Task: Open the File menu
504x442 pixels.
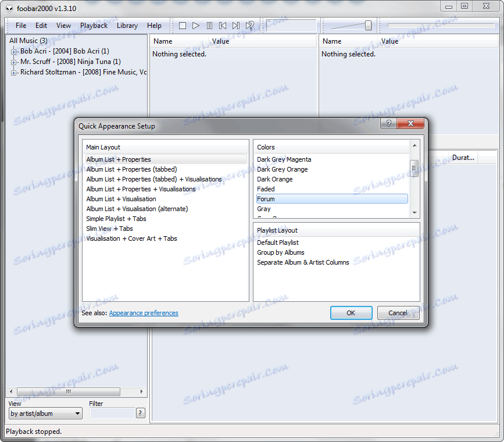Action: tap(21, 26)
